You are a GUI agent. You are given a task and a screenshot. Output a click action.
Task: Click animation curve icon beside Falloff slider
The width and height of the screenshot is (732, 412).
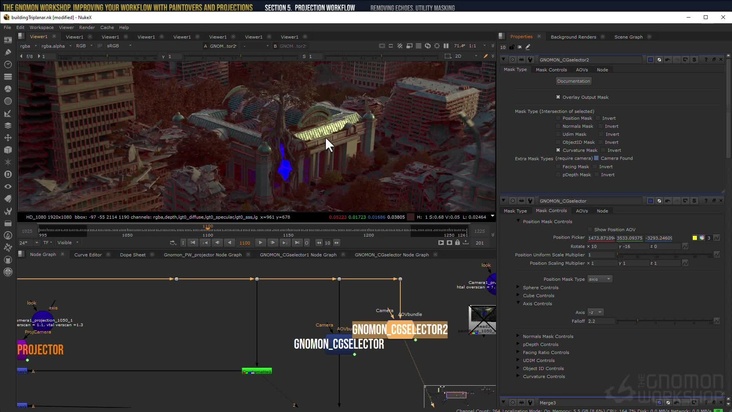(717, 321)
